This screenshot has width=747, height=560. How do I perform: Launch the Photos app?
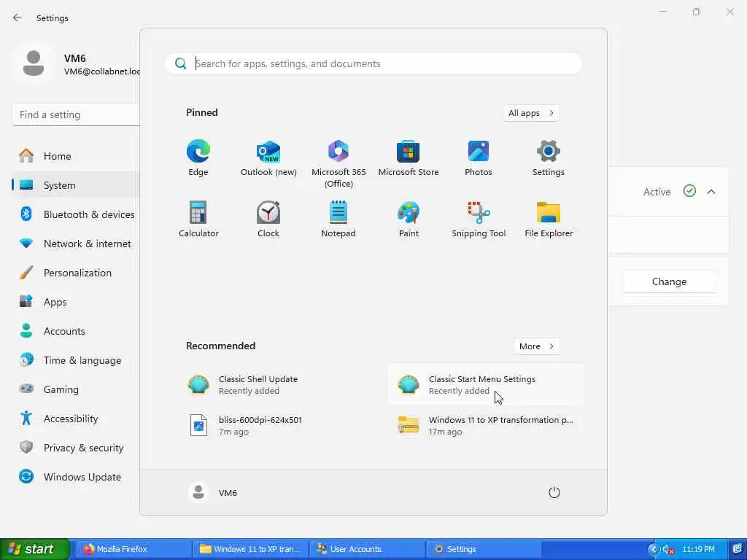click(x=479, y=158)
